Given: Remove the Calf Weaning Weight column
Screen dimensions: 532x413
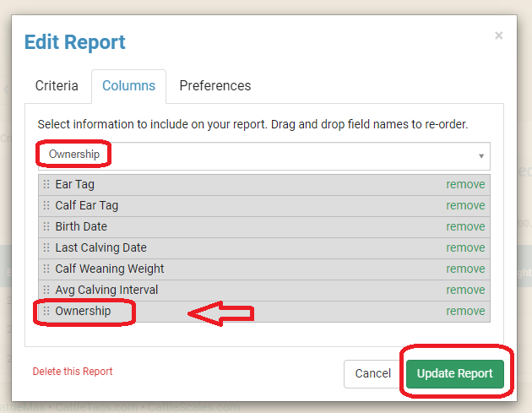Looking at the screenshot, I should [465, 269].
